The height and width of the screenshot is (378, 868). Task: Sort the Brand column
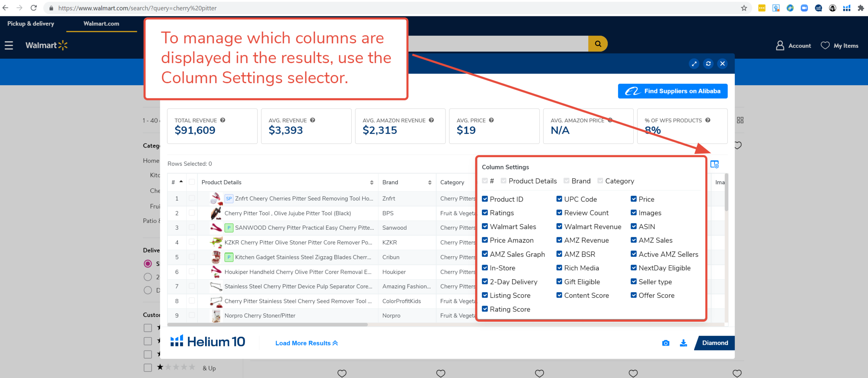[430, 183]
